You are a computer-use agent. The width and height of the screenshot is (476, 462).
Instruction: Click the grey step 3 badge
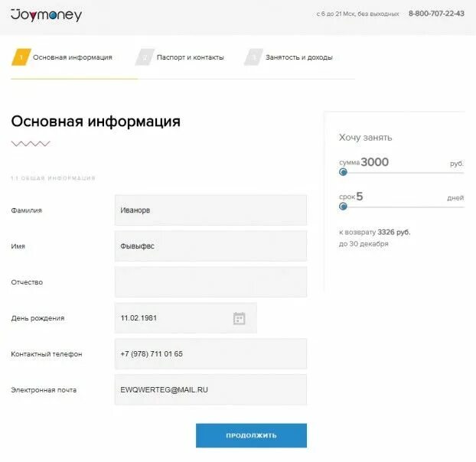point(254,57)
